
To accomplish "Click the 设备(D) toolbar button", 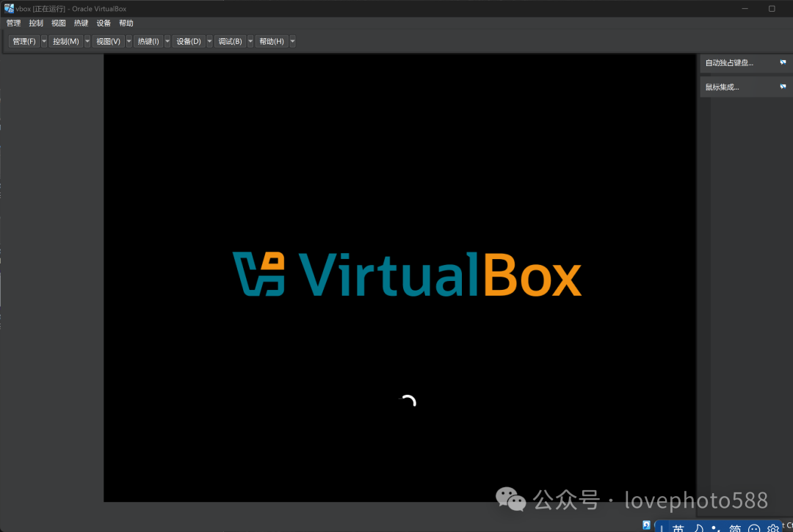I will [189, 41].
